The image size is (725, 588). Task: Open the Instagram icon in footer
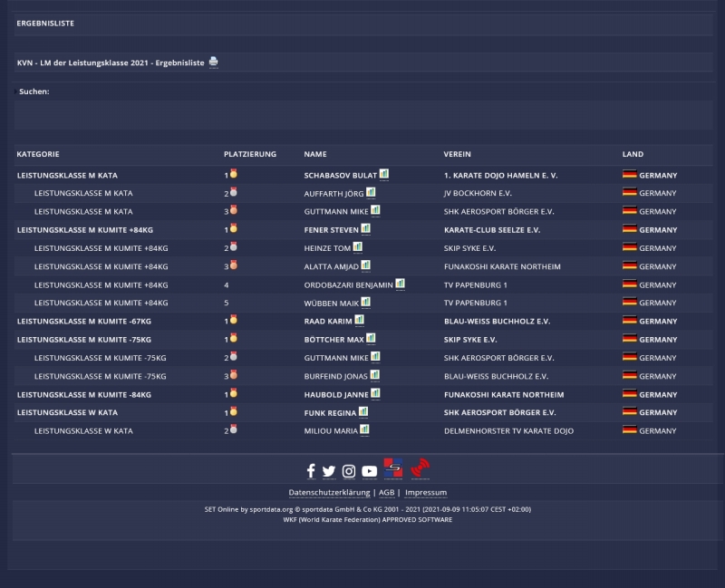(349, 470)
